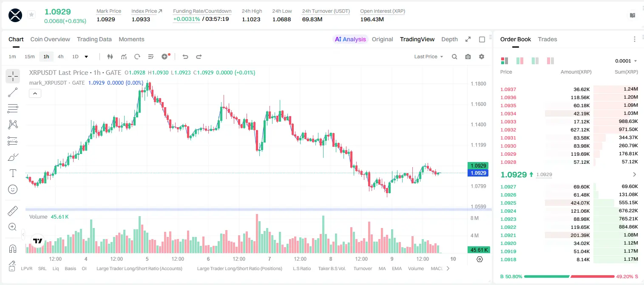This screenshot has width=644, height=285.
Task: Toggle the magnet snap mode
Action: pos(13,248)
